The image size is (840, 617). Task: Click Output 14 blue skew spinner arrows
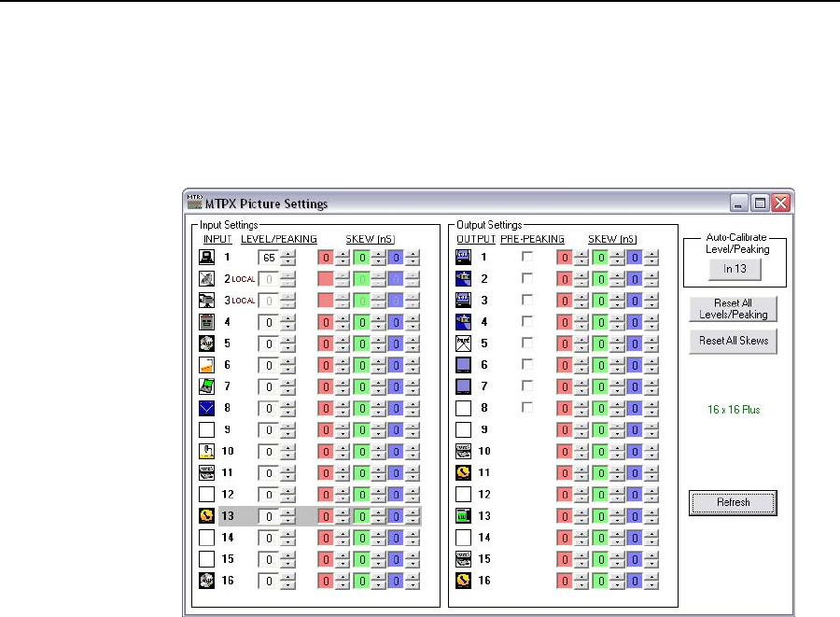coord(651,538)
